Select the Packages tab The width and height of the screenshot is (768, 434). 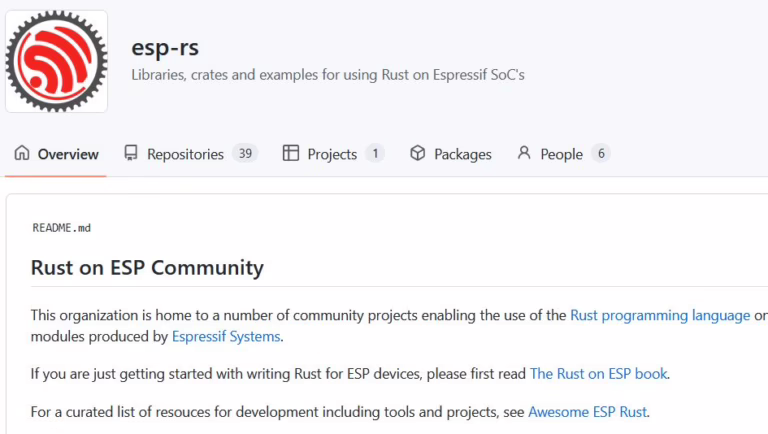(x=462, y=154)
